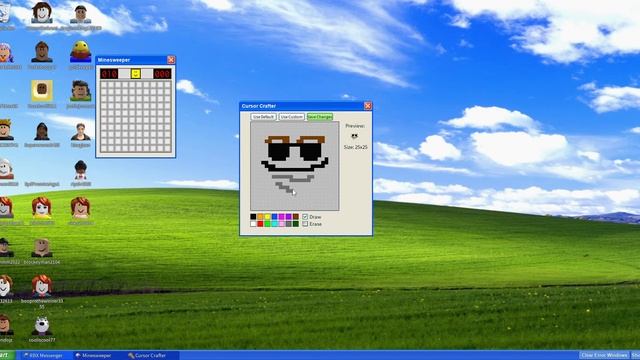Image resolution: width=640 pixels, height=360 pixels.
Task: Pick the black color swatch
Action: pyautogui.click(x=253, y=217)
